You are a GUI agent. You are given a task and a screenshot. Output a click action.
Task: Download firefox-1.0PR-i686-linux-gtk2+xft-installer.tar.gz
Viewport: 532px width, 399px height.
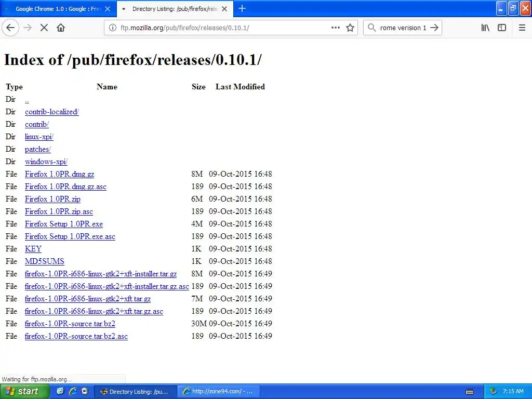click(x=101, y=274)
